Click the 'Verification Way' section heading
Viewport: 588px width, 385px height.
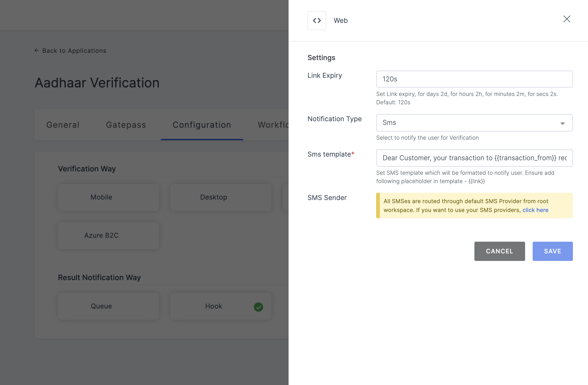click(87, 169)
